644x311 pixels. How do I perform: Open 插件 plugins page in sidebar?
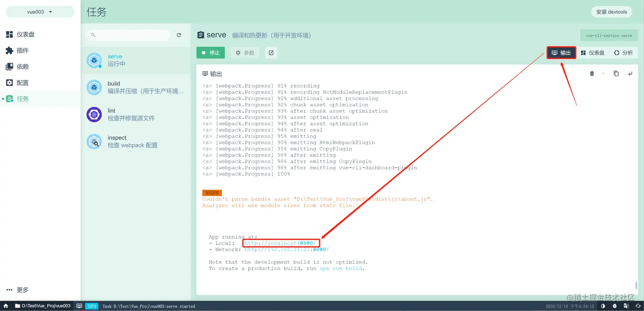click(40, 51)
